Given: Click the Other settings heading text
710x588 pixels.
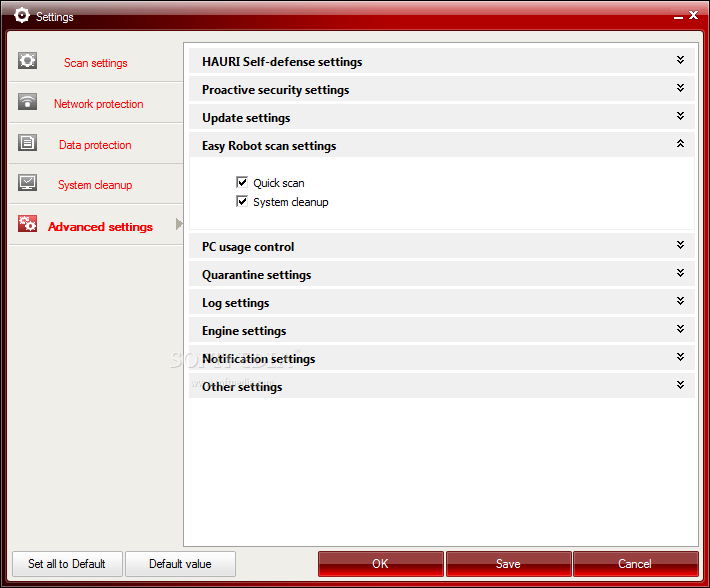Looking at the screenshot, I should (242, 387).
